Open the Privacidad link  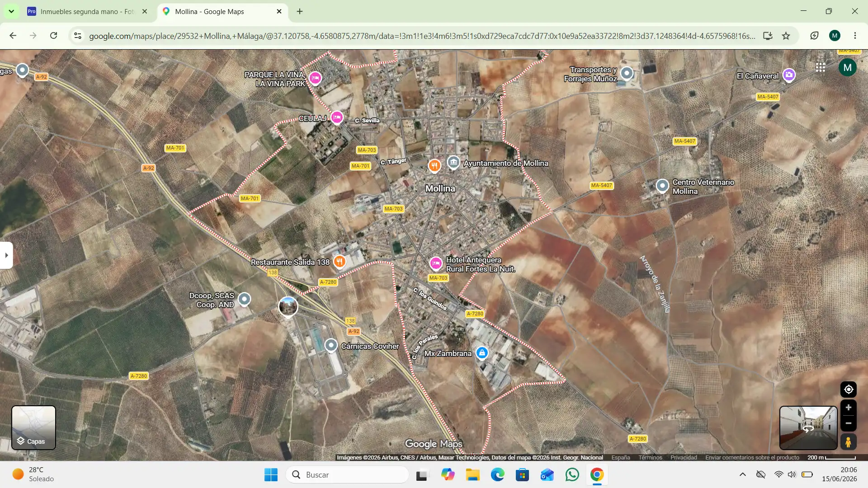(x=684, y=457)
